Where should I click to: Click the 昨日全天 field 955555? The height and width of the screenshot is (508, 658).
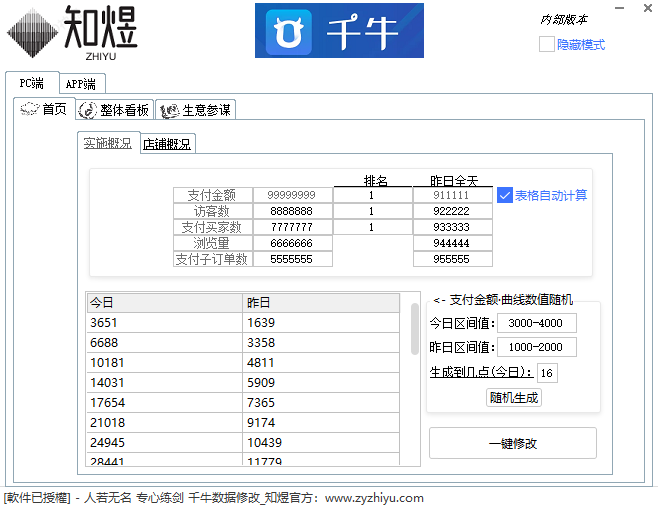(x=452, y=259)
